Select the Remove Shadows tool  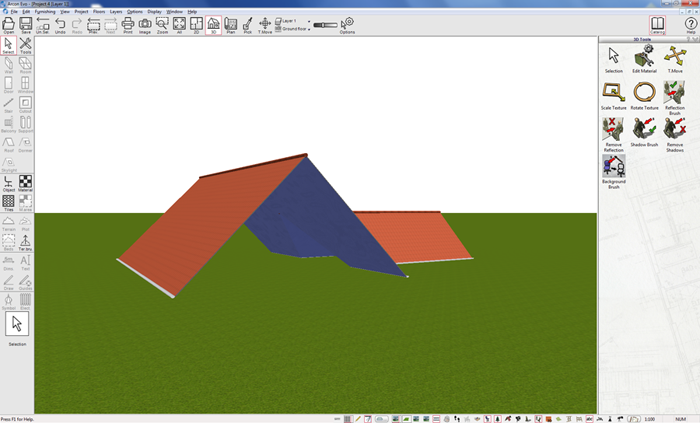click(x=675, y=134)
